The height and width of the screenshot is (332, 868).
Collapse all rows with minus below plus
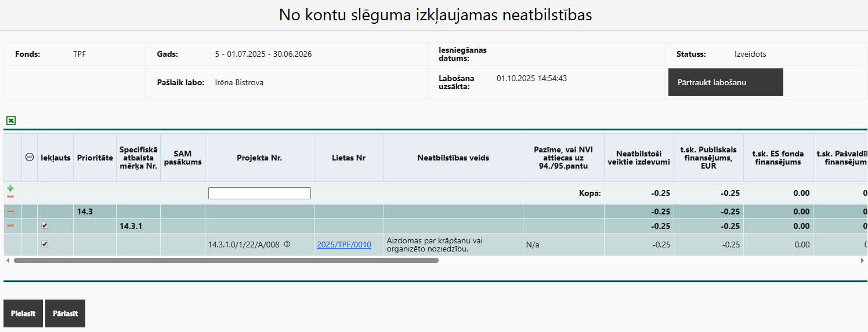click(x=10, y=197)
